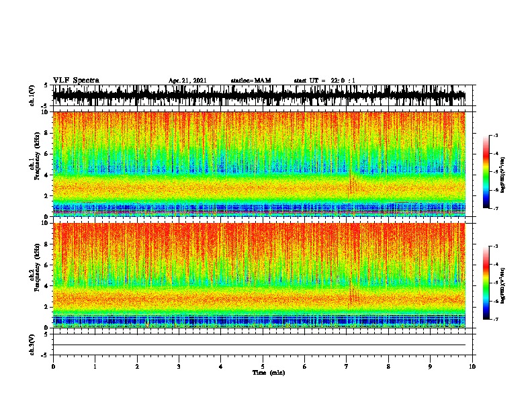532x411 pixels.
Task: Click the "9" minute tick on time axis
Action: (430, 367)
